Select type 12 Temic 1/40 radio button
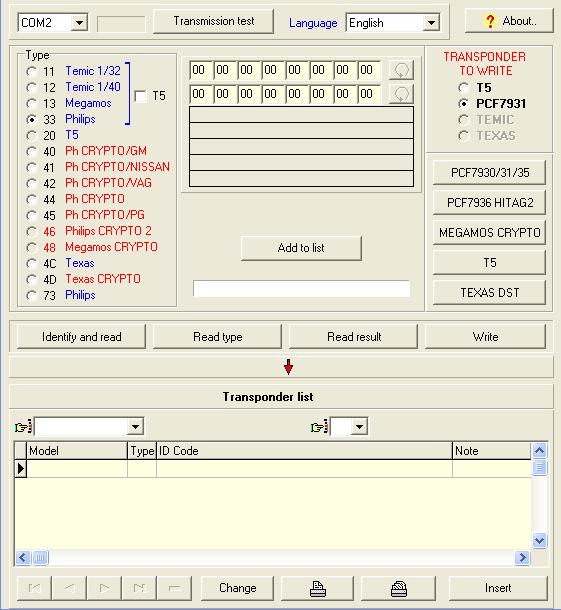The height and width of the screenshot is (610, 561). coord(32,88)
